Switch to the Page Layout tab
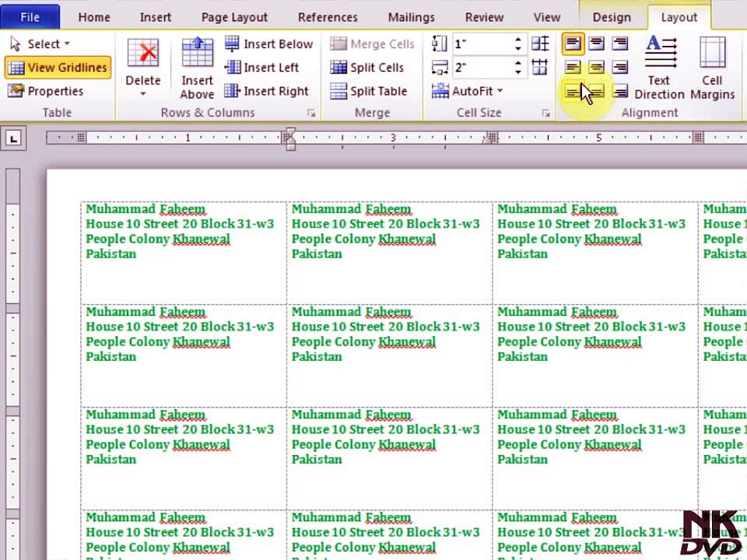This screenshot has height=560, width=747. pyautogui.click(x=234, y=17)
